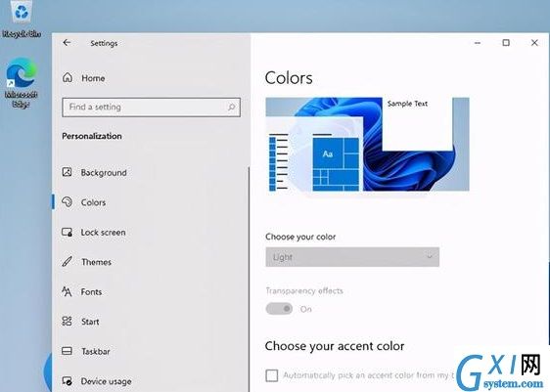Screen dimensions: 550x392
Task: Click the Themes brush icon
Action: (x=67, y=261)
